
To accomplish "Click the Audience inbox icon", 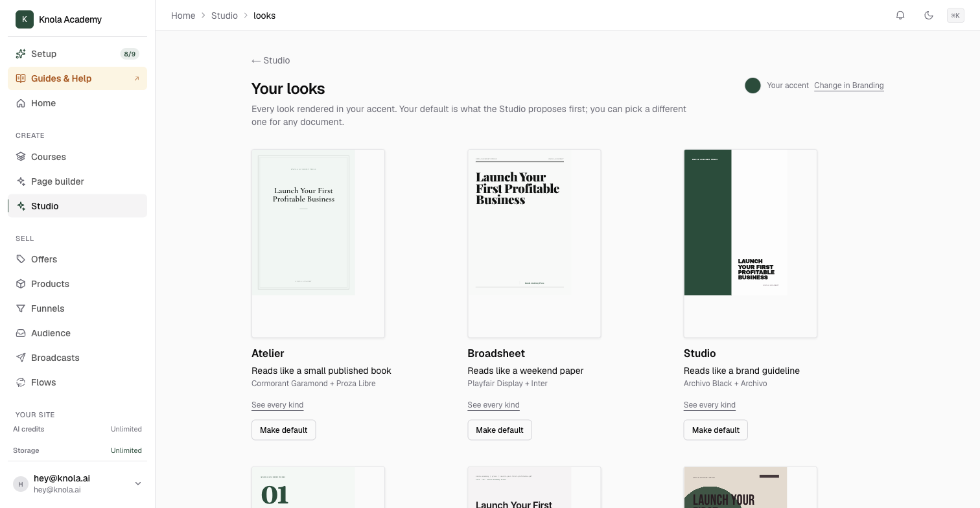I will 21,333.
